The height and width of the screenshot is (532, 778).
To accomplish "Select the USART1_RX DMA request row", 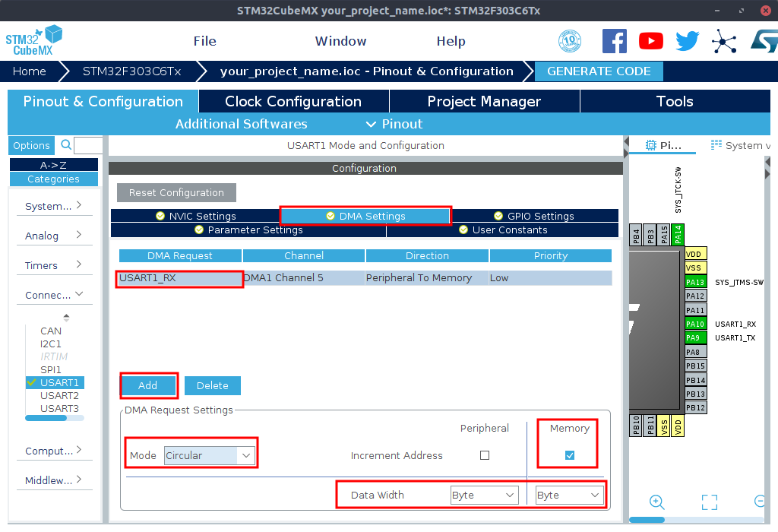I will 365,278.
